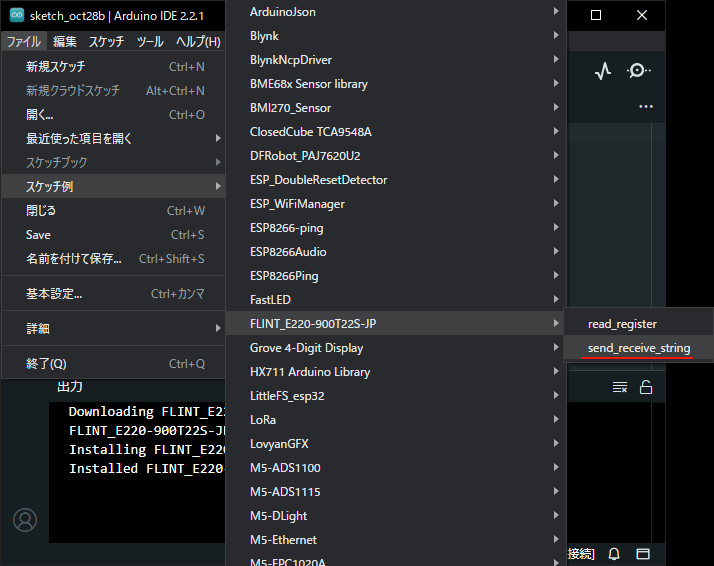Expand HX711 Arduino Library examples

click(x=396, y=372)
